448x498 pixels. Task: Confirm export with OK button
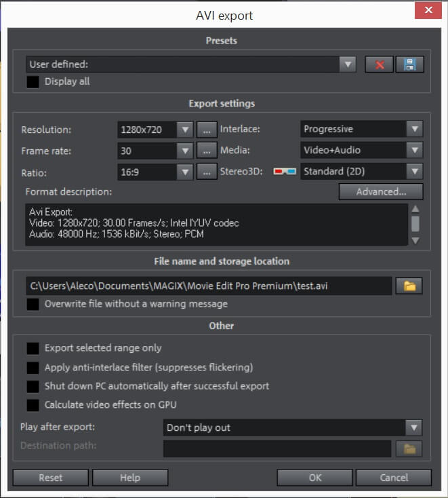point(314,478)
